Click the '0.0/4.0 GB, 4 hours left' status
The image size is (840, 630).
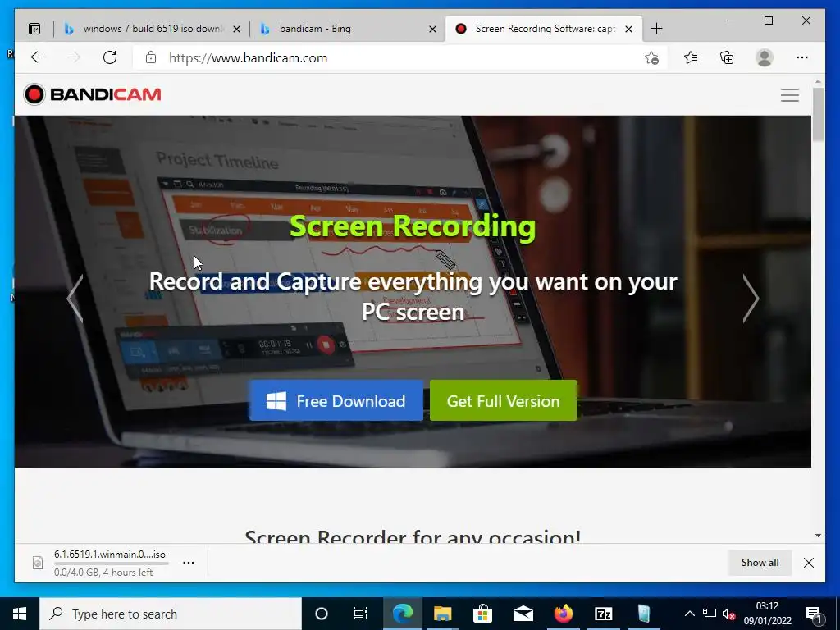pyautogui.click(x=103, y=573)
